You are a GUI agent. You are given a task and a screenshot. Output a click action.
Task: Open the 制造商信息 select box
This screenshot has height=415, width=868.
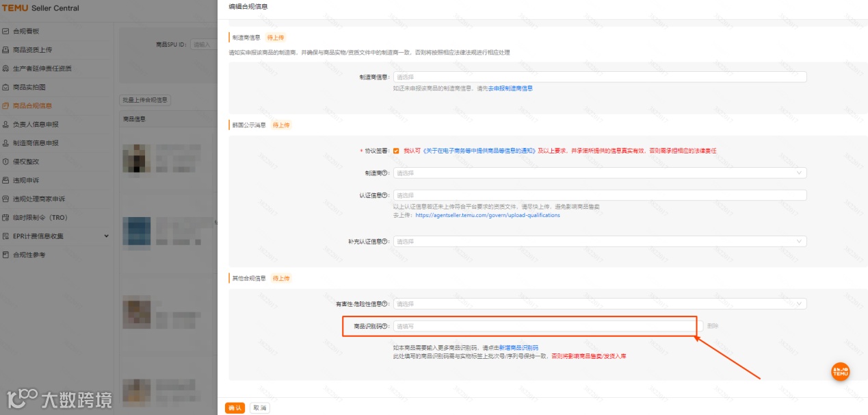[x=600, y=77]
